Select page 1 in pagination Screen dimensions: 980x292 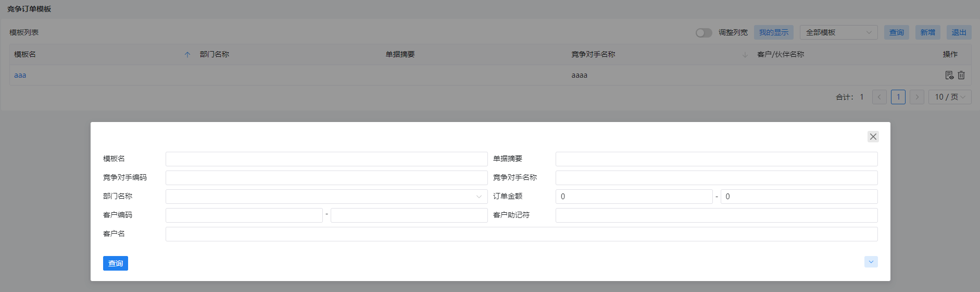(x=898, y=97)
